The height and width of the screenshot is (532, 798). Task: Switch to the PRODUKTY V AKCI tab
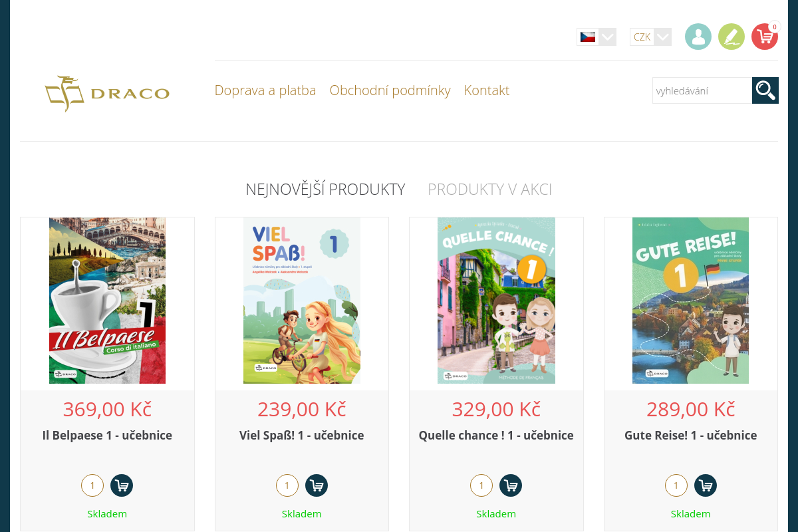[489, 189]
